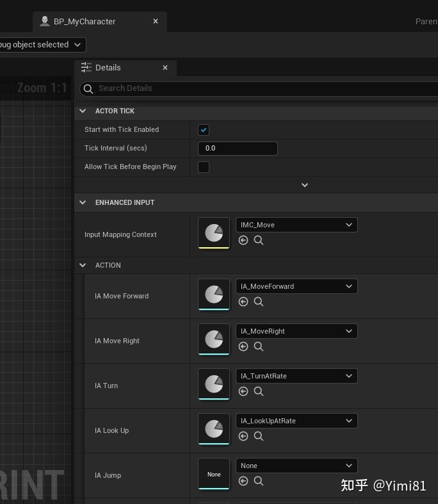Use selected asset for IA Move Forward
This screenshot has width=438, height=504.
coord(243,302)
